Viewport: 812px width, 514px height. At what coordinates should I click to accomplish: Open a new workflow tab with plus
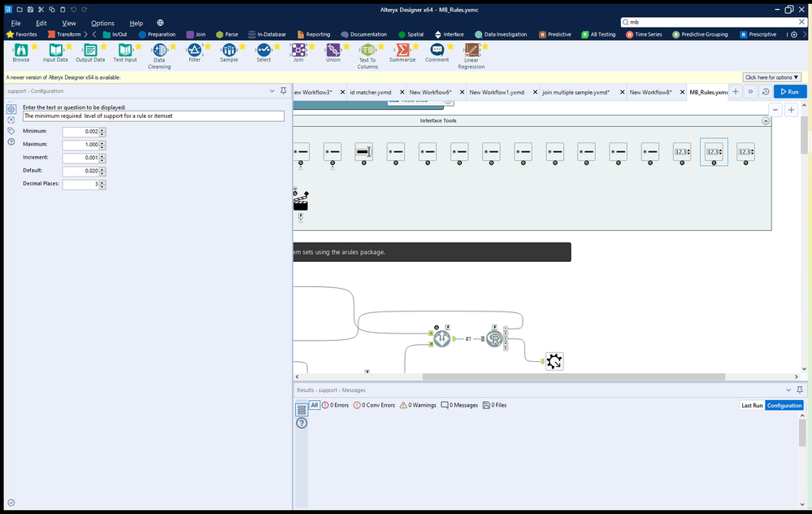pyautogui.click(x=736, y=92)
